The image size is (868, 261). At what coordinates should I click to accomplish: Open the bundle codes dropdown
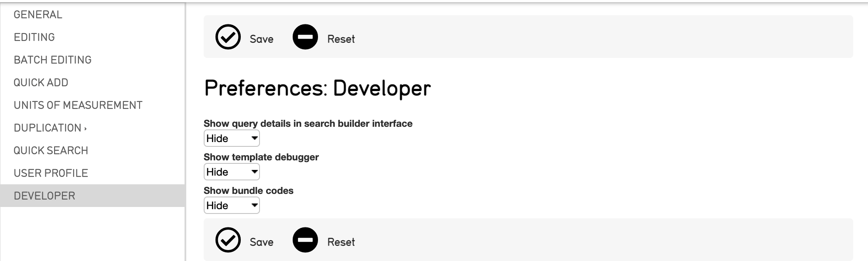[232, 206]
